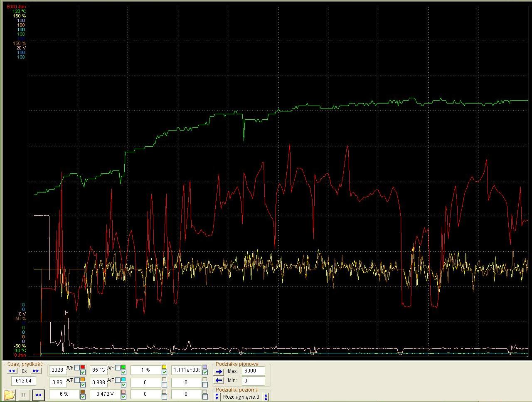
Task: Click the 'Rozciągnięcie:3' stretch label
Action: click(241, 397)
